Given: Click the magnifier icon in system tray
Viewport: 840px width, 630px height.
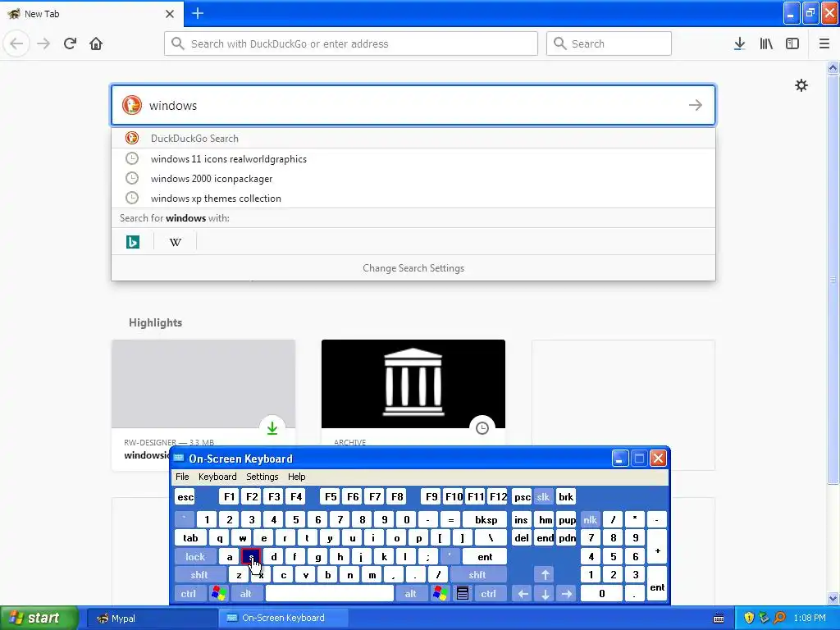Looking at the screenshot, I should pos(779,618).
